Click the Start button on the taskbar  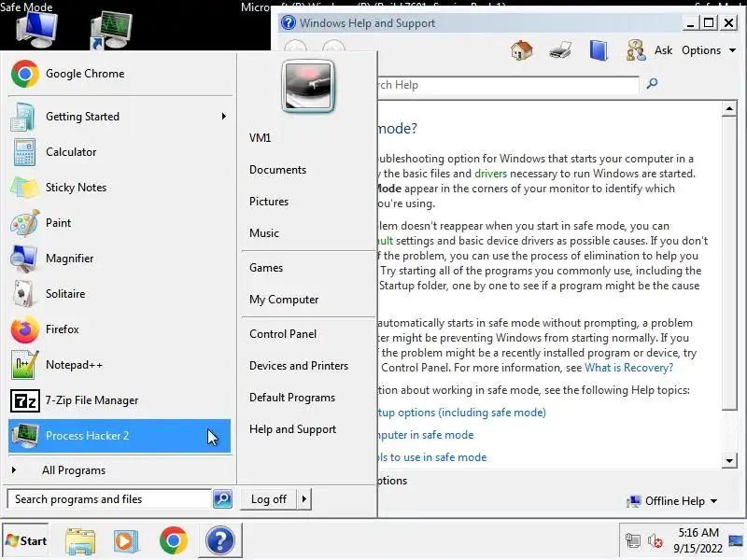pyautogui.click(x=26, y=541)
